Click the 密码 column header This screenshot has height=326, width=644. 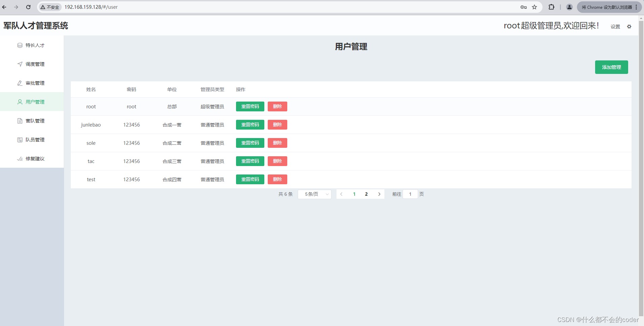pyautogui.click(x=131, y=89)
